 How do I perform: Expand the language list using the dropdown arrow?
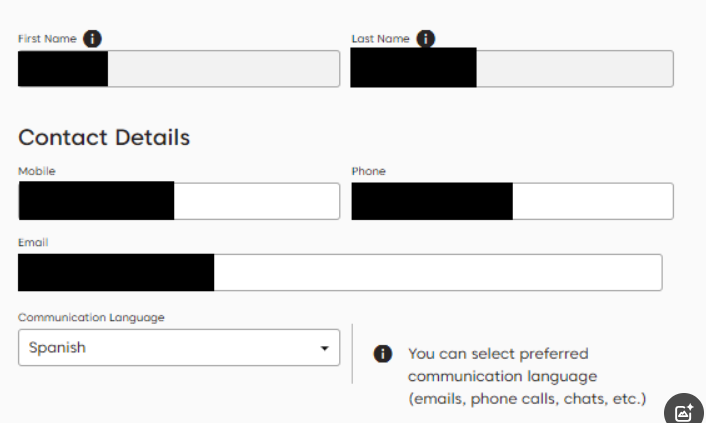pyautogui.click(x=324, y=348)
